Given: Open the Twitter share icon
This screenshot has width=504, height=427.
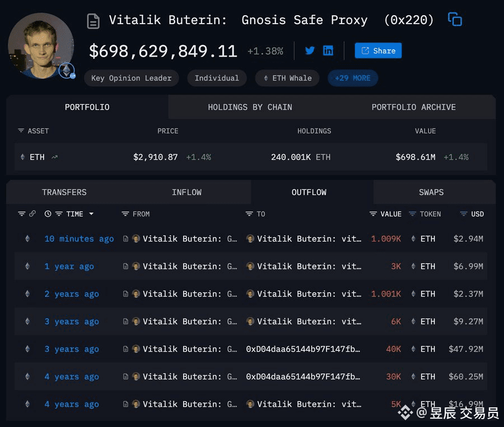Looking at the screenshot, I should [x=310, y=50].
